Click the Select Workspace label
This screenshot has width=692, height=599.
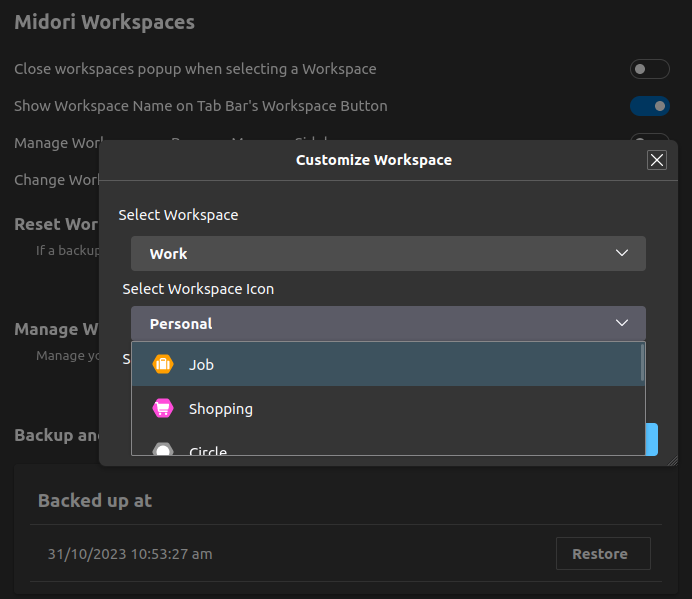coord(178,215)
